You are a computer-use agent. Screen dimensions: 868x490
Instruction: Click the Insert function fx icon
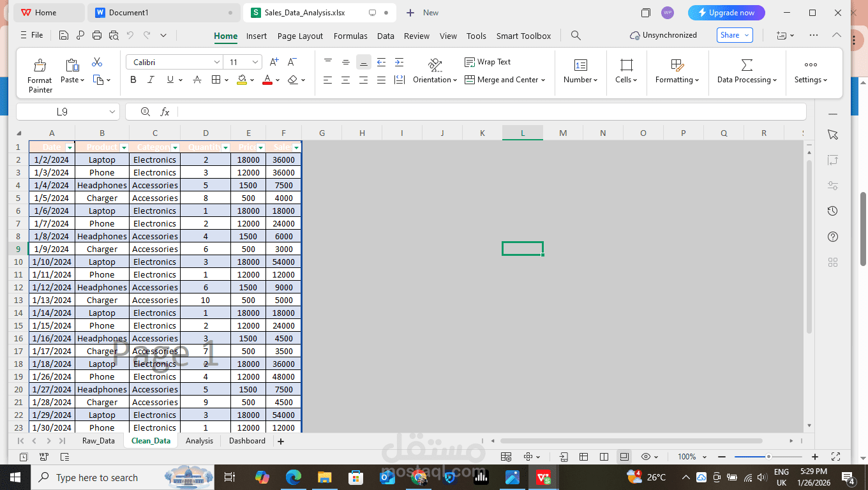pos(165,112)
